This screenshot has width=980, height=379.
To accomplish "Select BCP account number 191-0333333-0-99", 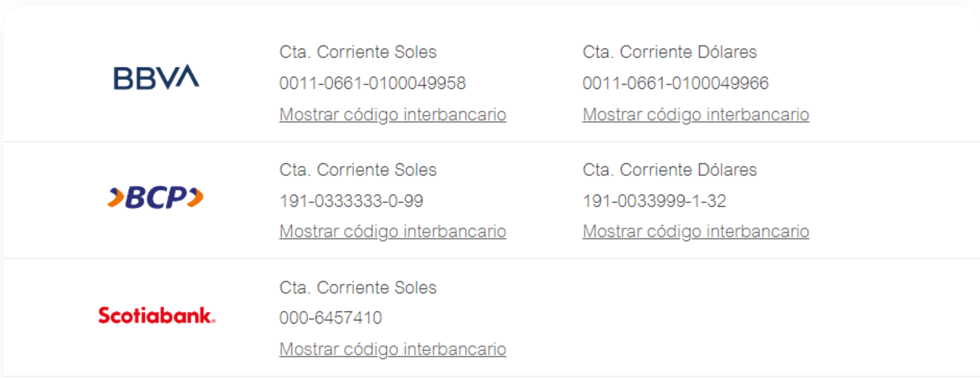I will click(x=351, y=201).
